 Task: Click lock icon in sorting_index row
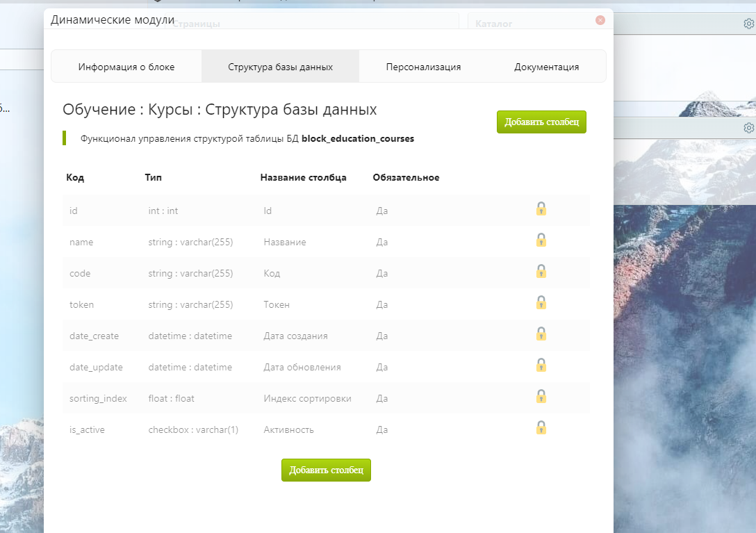tap(541, 397)
